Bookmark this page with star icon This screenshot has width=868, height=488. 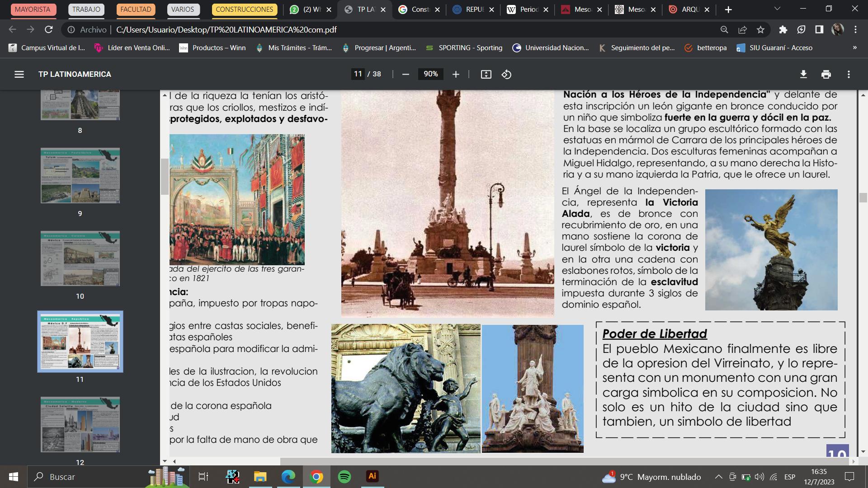(760, 29)
